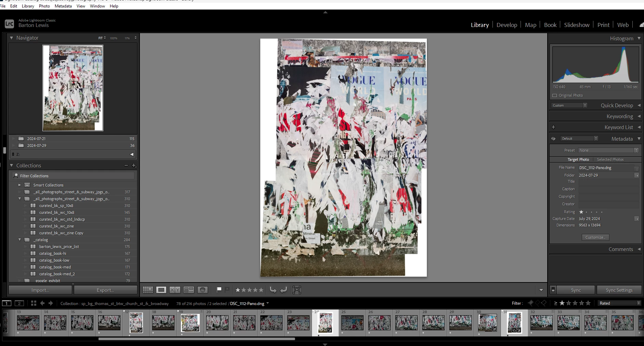Open the Default metadata set dropdown

[x=579, y=139]
